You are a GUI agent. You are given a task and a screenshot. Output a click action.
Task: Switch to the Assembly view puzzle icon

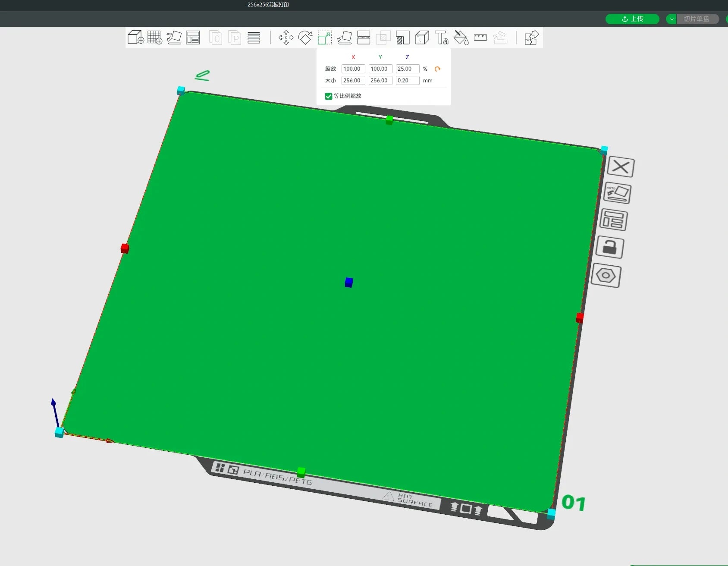531,38
